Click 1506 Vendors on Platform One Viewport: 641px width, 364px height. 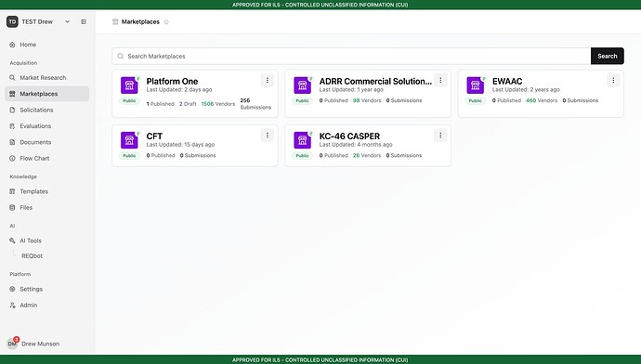tap(218, 104)
